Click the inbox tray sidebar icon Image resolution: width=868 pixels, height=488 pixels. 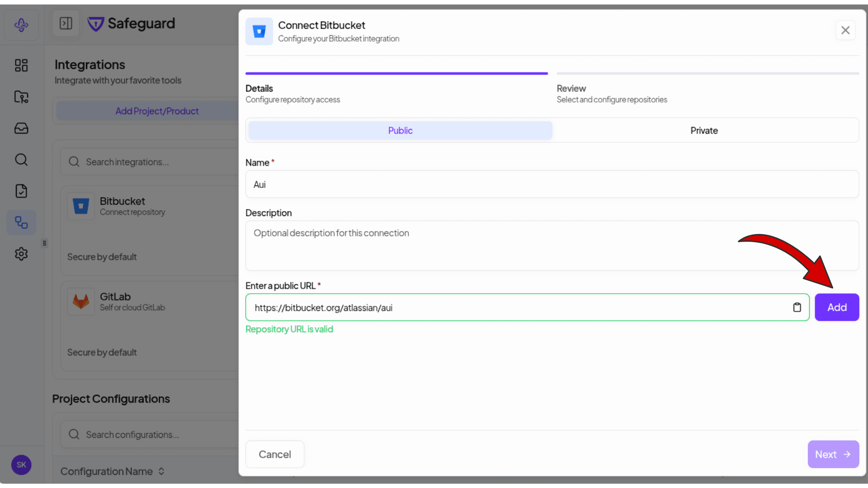pyautogui.click(x=21, y=128)
